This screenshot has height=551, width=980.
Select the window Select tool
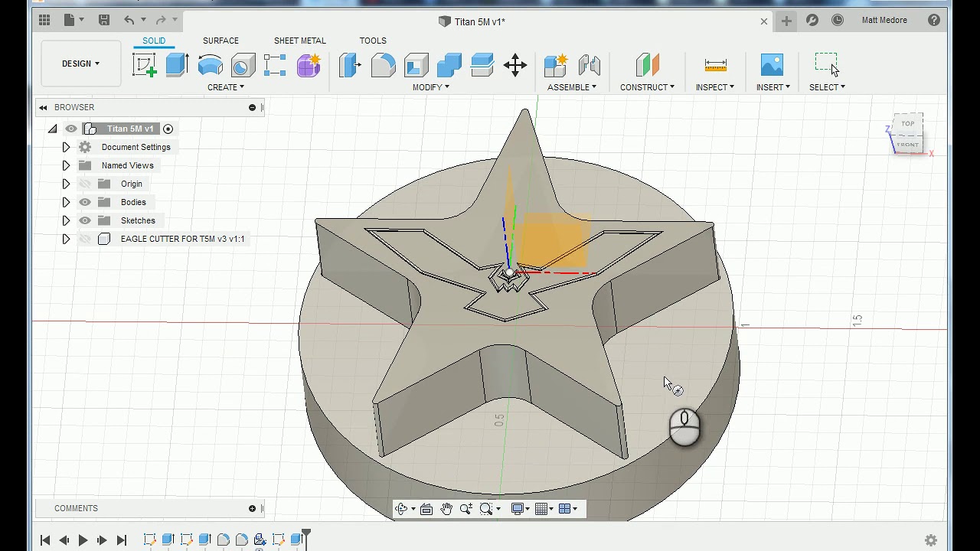(827, 64)
